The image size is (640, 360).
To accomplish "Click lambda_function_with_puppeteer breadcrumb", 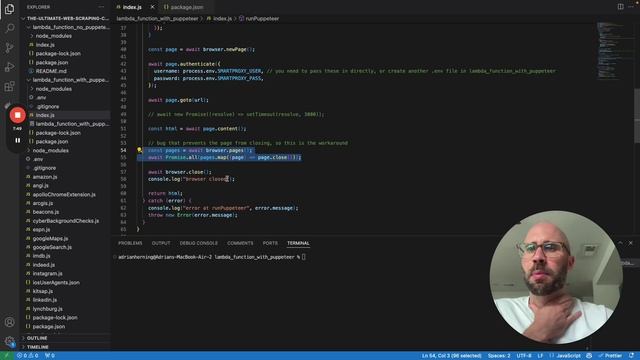I will click(x=158, y=18).
